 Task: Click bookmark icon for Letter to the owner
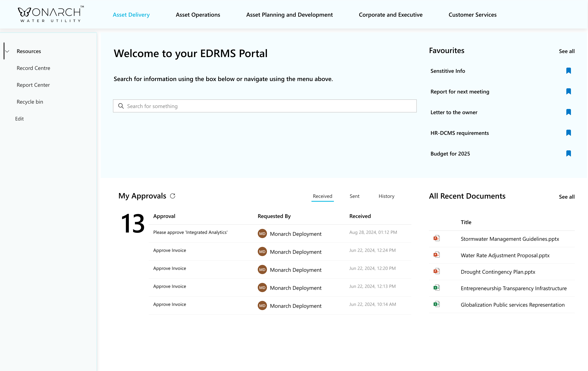pyautogui.click(x=568, y=112)
